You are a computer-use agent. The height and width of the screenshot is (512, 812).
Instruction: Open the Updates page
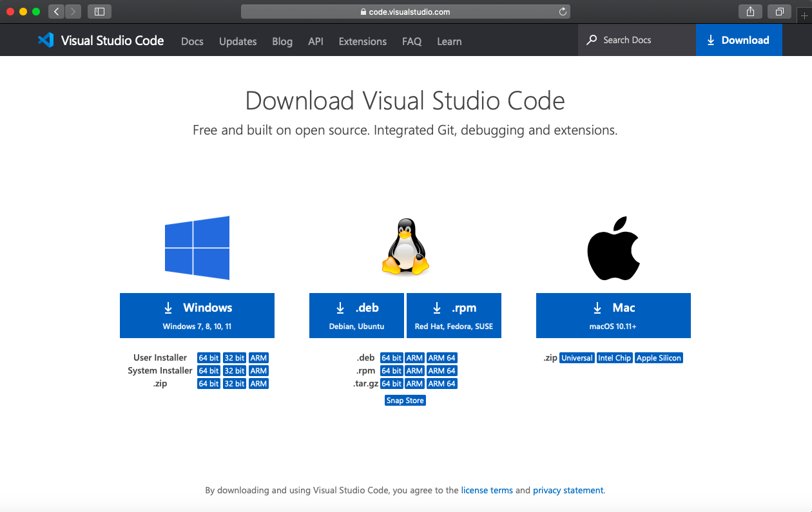(238, 41)
